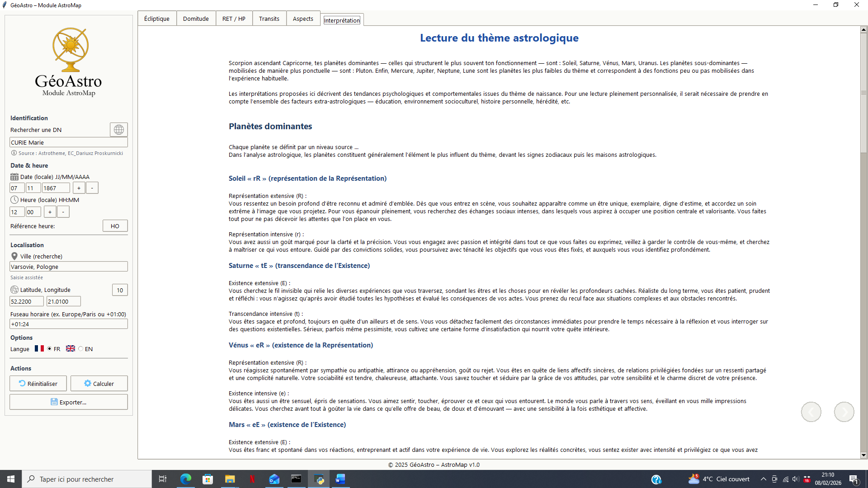Click the vertical scrollbar thumb

[863, 93]
